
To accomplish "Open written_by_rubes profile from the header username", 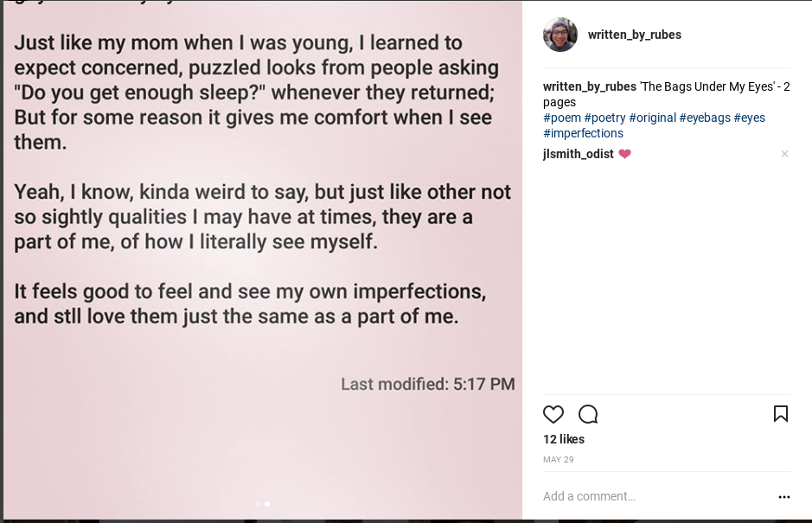I will [634, 35].
